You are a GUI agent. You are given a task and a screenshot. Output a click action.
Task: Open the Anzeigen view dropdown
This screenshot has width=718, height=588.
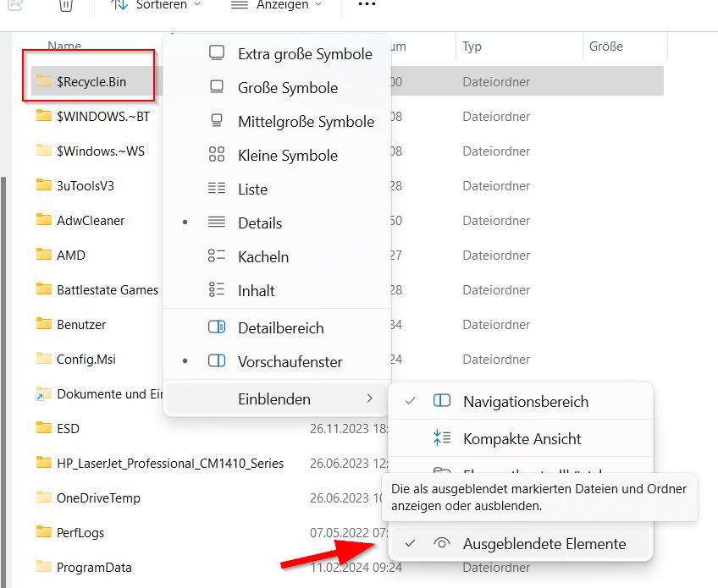pyautogui.click(x=277, y=5)
